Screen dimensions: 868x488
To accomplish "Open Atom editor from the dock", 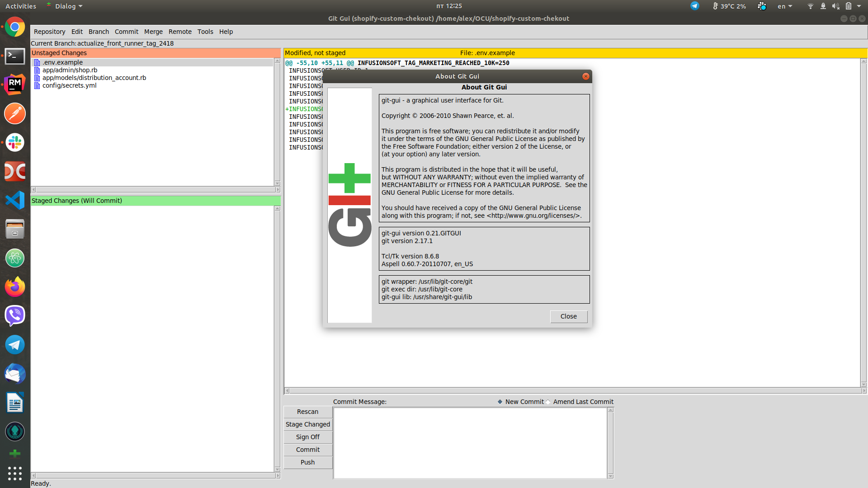I will point(15,258).
